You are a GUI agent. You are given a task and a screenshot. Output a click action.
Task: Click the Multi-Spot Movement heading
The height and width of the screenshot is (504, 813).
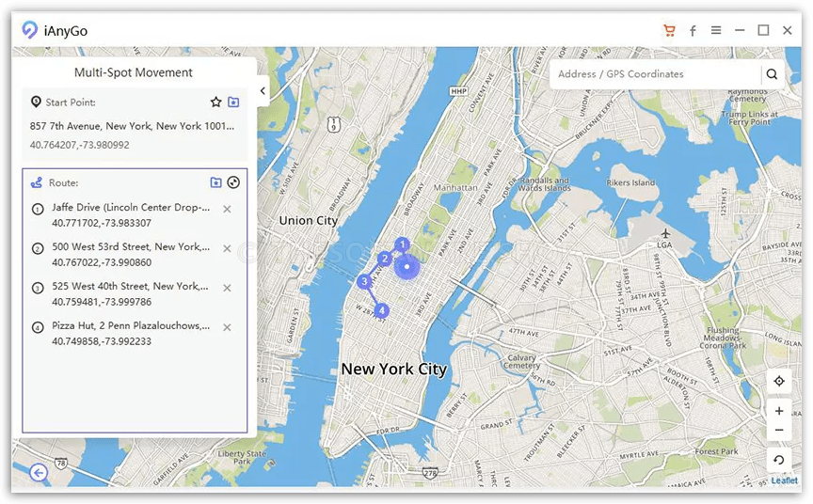coord(134,72)
